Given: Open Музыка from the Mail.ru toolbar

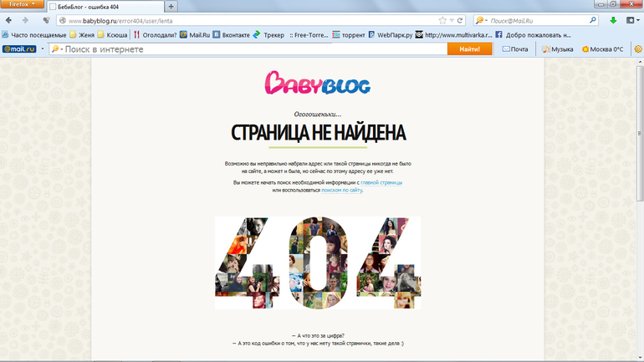Looking at the screenshot, I should click(557, 48).
